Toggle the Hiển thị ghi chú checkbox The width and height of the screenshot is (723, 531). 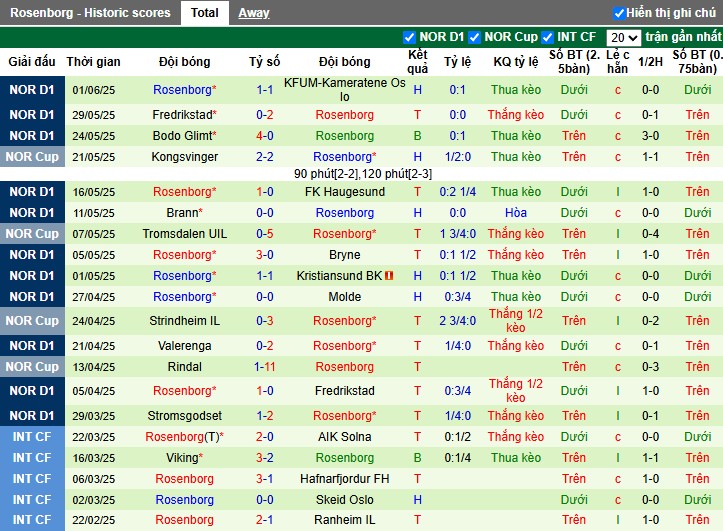pyautogui.click(x=619, y=13)
